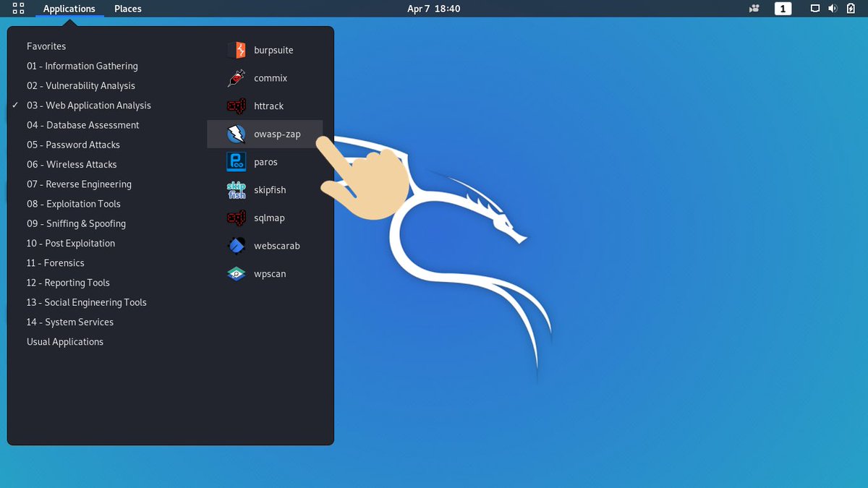Open workspace indicator number 1
This screenshot has width=868, height=488.
tap(783, 9)
